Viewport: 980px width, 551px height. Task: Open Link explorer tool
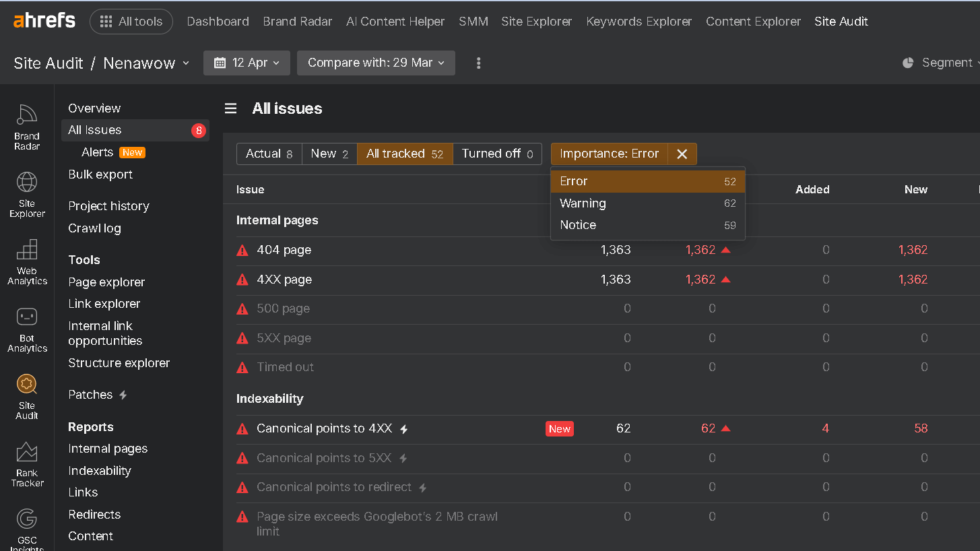click(x=104, y=304)
